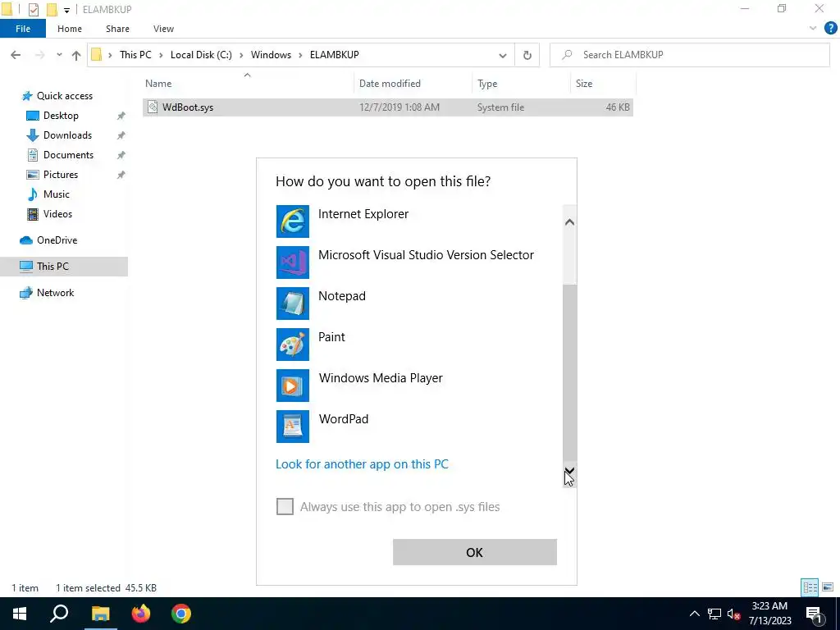This screenshot has width=840, height=630.
Task: Switch to details view layout icon
Action: point(810,587)
